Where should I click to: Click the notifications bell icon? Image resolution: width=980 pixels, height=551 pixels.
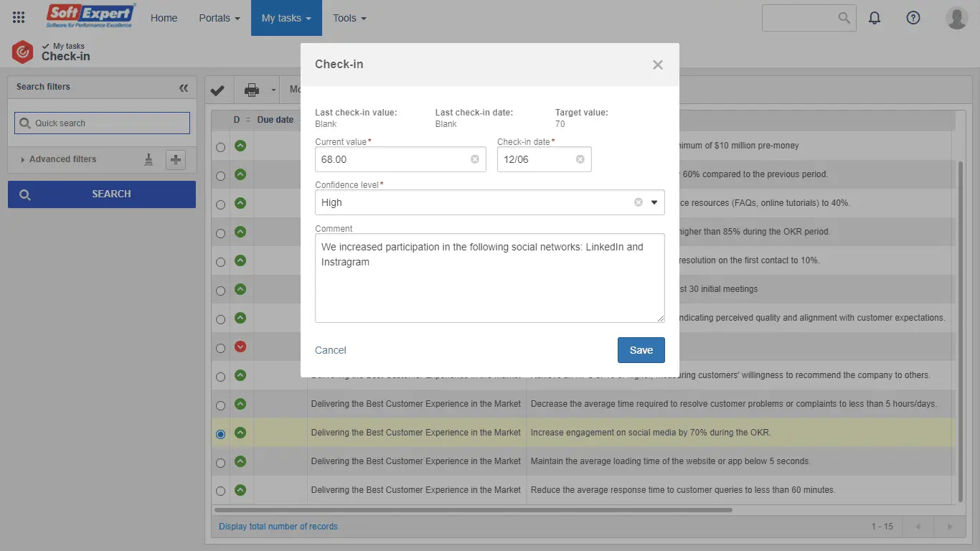coord(875,18)
